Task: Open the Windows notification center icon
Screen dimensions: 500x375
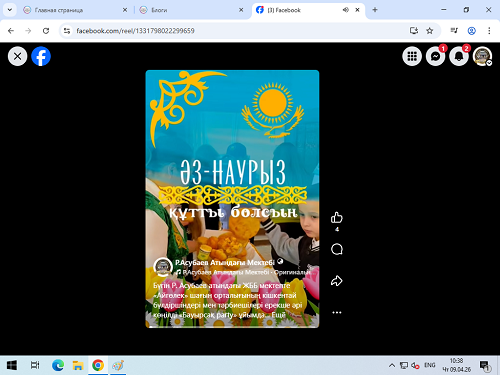Action: coord(485,366)
